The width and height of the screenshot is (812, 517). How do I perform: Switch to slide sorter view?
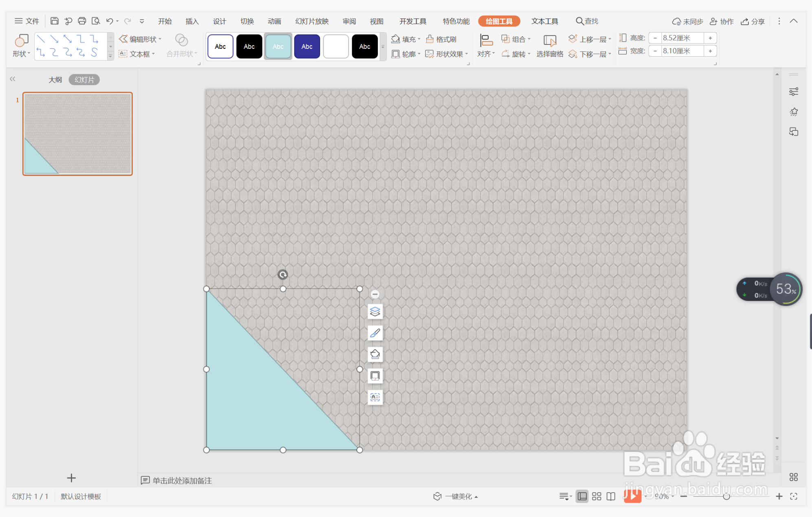point(597,496)
